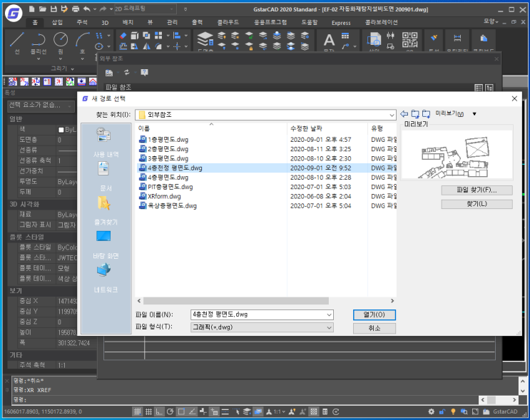Toggle lineweight display in the status bar
Screen dimensions: 530x420
coord(225,411)
